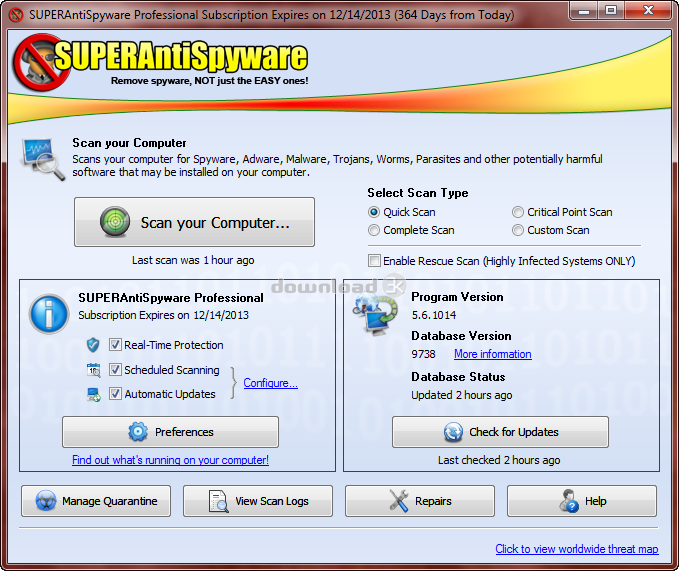Open Find out what's running on your computer link
Screen dimensions: 679x571
point(170,460)
